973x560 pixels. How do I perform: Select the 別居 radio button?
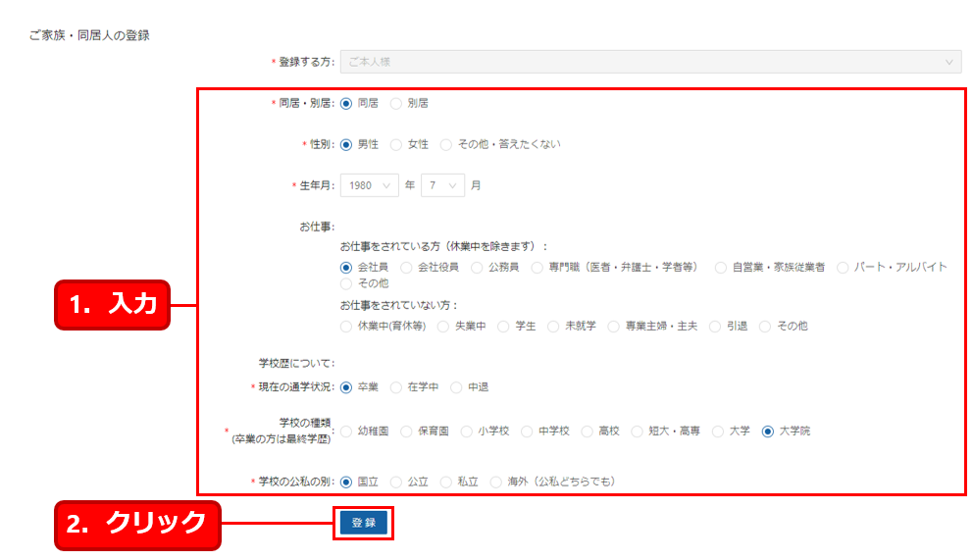tap(396, 103)
